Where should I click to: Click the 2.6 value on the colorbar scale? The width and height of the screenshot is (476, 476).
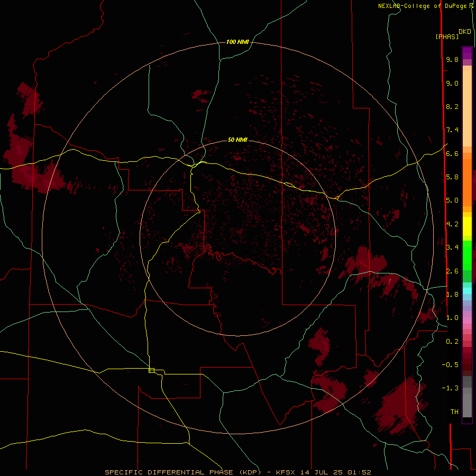[x=452, y=271]
